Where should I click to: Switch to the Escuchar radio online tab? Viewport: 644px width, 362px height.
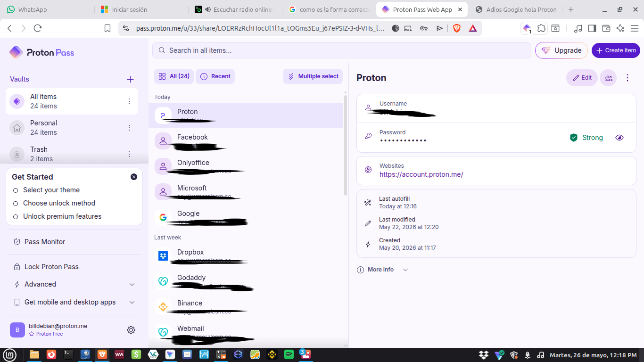234,9
